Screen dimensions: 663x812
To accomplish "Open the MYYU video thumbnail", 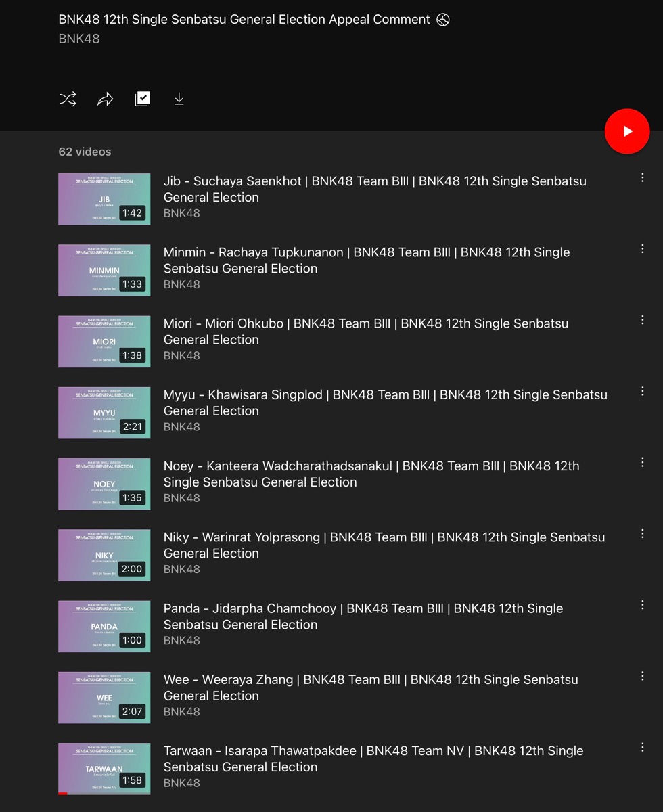I will pos(104,413).
